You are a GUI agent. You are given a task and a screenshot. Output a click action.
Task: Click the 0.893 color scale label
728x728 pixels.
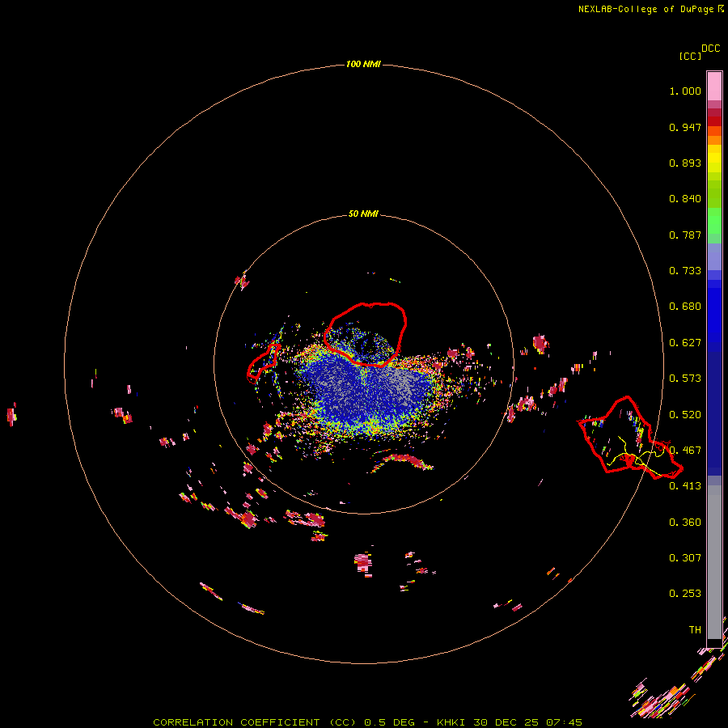point(685,163)
